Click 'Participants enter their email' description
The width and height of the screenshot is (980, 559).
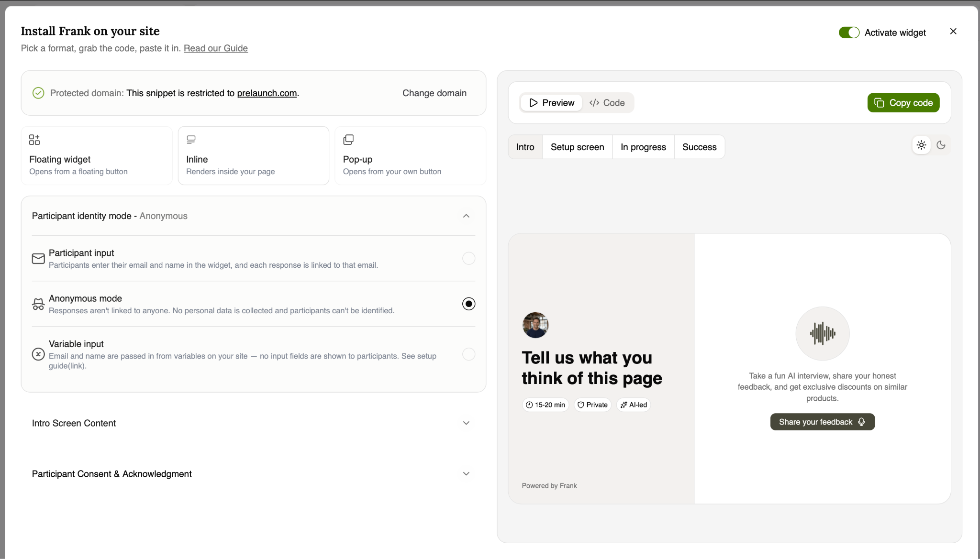pos(213,265)
